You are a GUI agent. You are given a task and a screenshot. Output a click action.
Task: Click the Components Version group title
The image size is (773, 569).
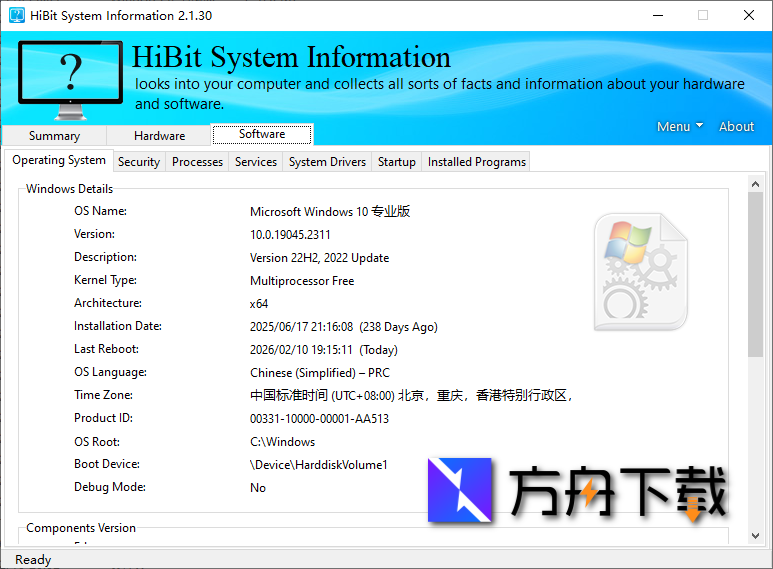pyautogui.click(x=81, y=528)
